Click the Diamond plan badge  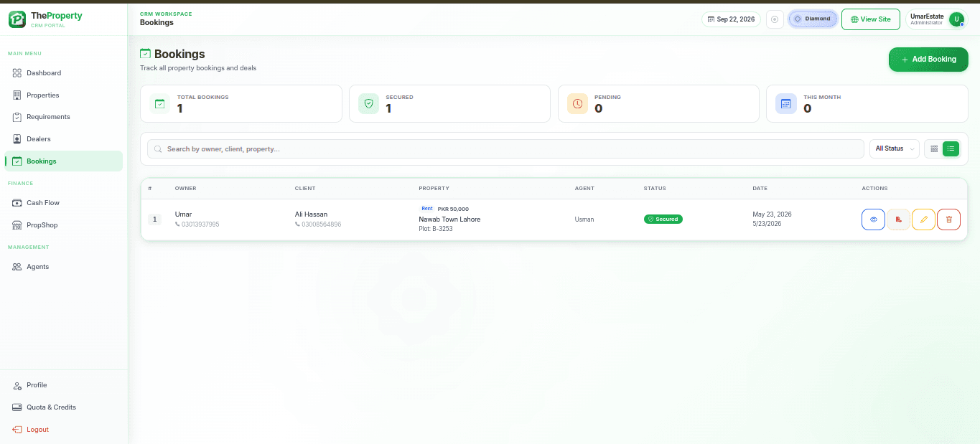tap(813, 19)
